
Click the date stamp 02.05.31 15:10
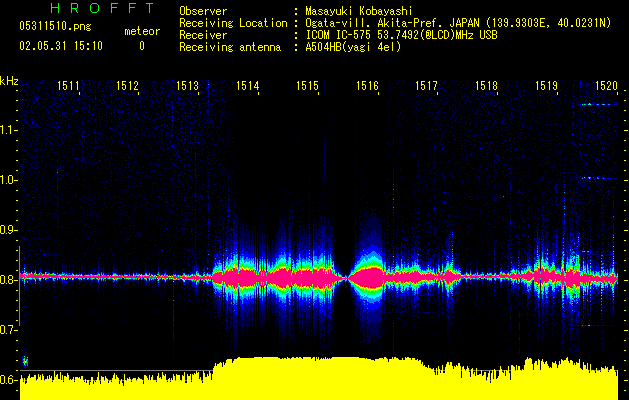[x=61, y=46]
